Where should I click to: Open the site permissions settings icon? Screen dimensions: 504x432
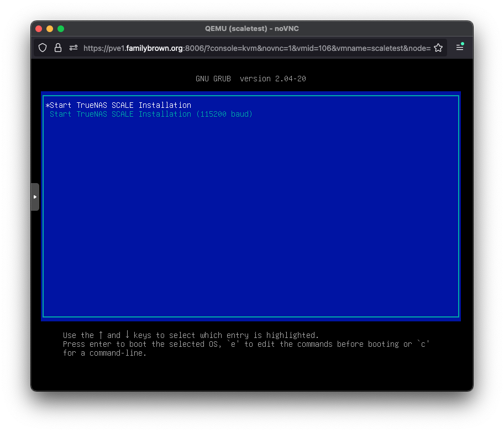(x=73, y=48)
